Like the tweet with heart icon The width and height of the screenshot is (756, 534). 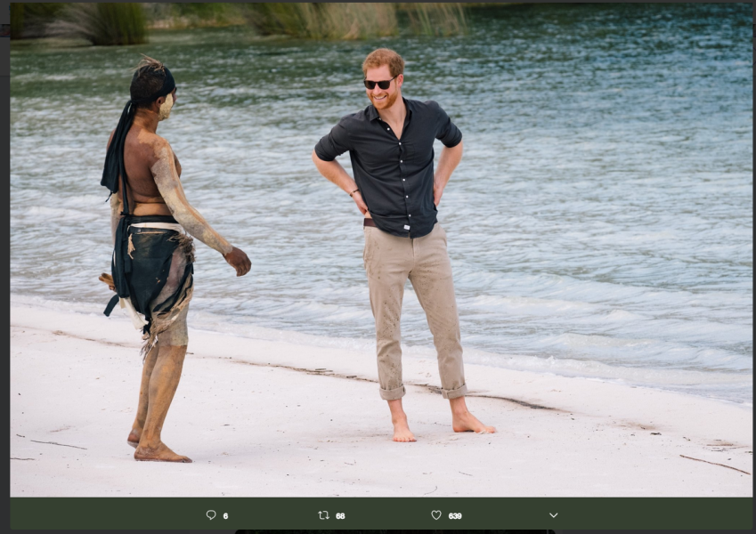tap(436, 515)
